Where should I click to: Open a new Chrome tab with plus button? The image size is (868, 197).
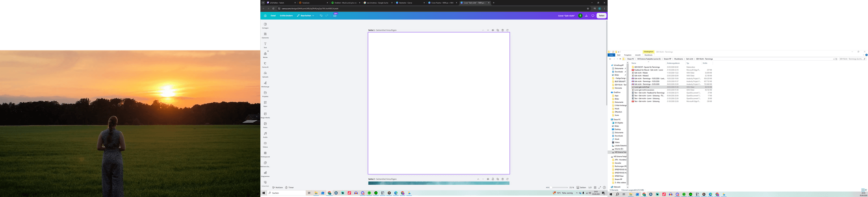494,3
